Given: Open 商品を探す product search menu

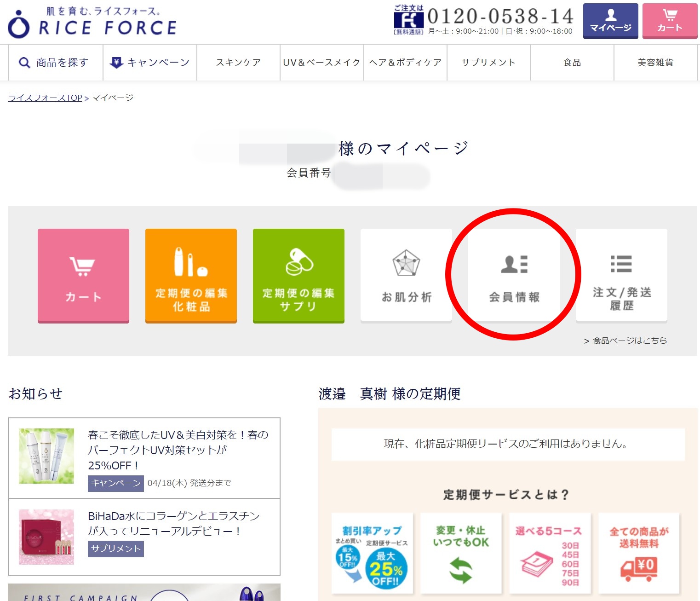Looking at the screenshot, I should [x=54, y=63].
